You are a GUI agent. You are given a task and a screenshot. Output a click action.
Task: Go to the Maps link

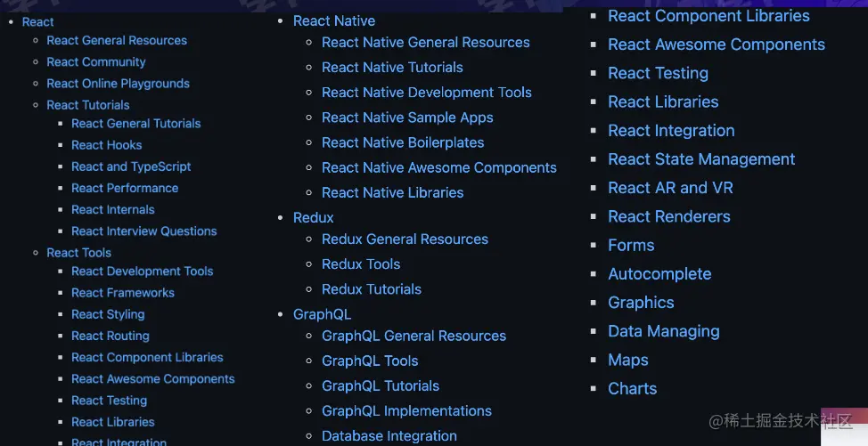(628, 361)
